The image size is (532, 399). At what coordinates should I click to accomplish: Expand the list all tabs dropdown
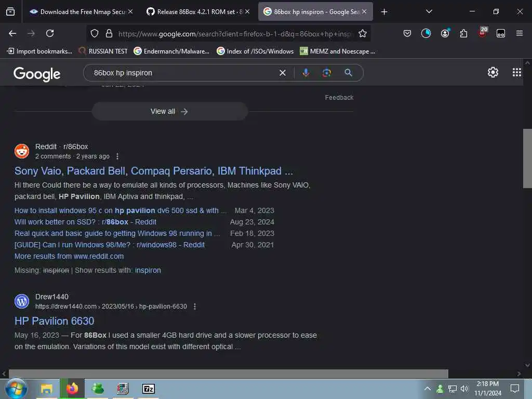(x=429, y=11)
